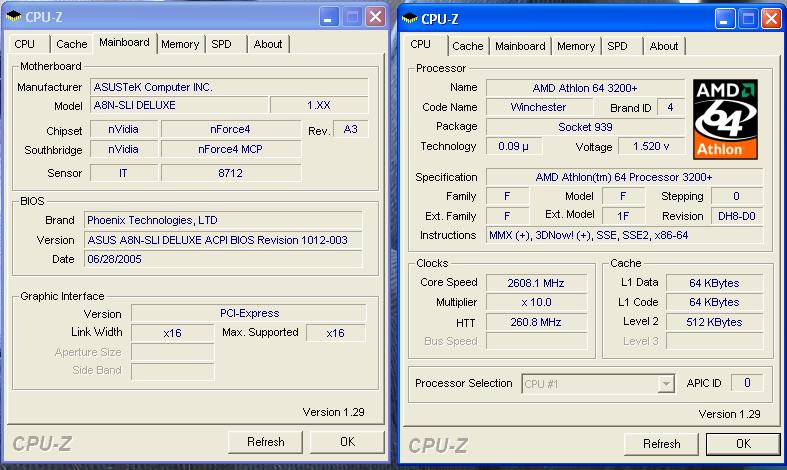Open the Memory tab in the right CPU-Z window

coord(576,46)
